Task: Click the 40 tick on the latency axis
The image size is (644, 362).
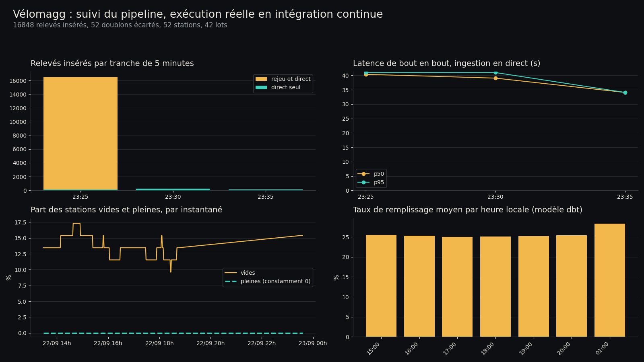Action: 345,76
